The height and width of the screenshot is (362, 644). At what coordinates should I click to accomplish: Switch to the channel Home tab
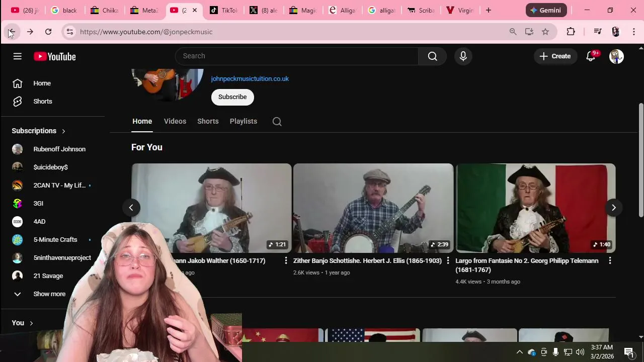(x=142, y=121)
